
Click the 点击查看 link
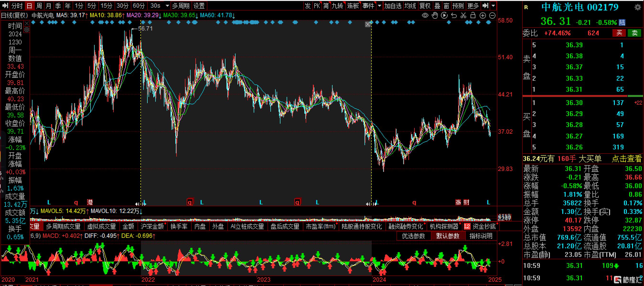627,159
